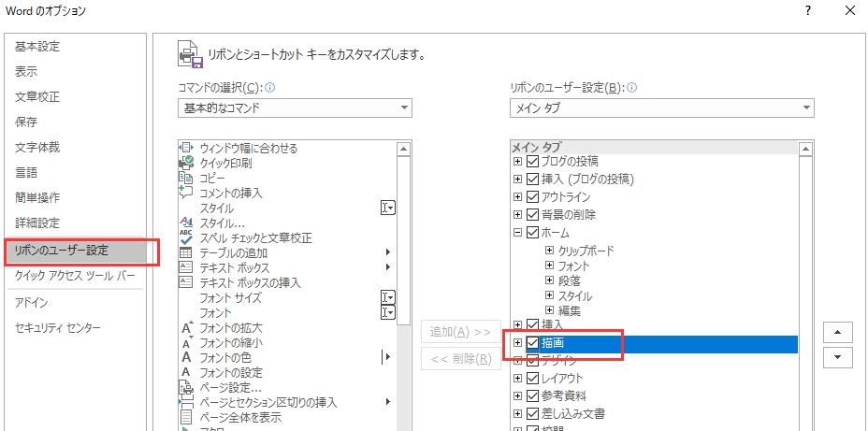Screen dimensions: 868x431
Task: Open the メイン タブ ribbon dropdown
Action: click(662, 108)
